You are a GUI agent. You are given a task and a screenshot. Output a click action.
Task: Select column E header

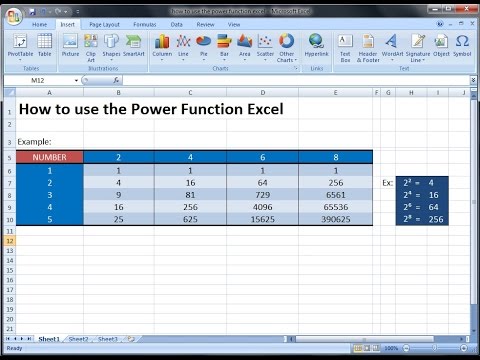point(335,92)
